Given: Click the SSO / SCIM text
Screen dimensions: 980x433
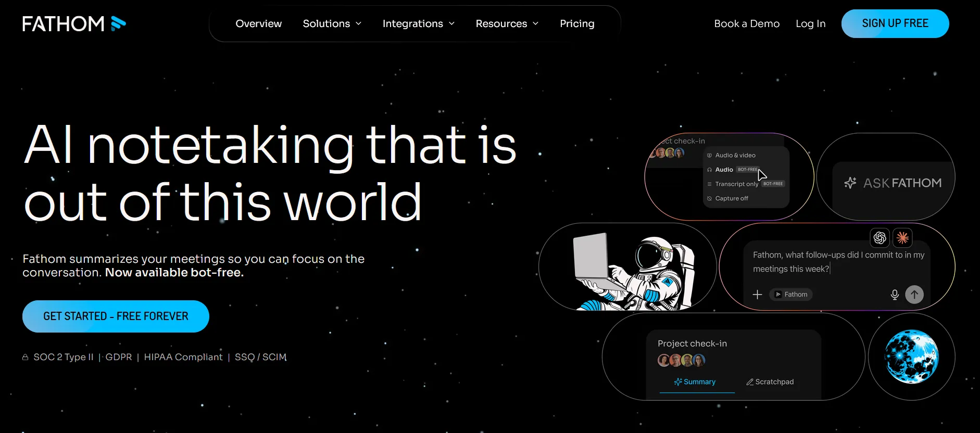Looking at the screenshot, I should pyautogui.click(x=260, y=357).
